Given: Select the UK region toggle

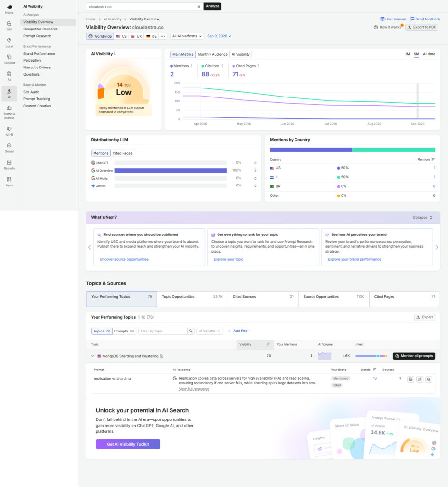Looking at the screenshot, I should tap(136, 36).
